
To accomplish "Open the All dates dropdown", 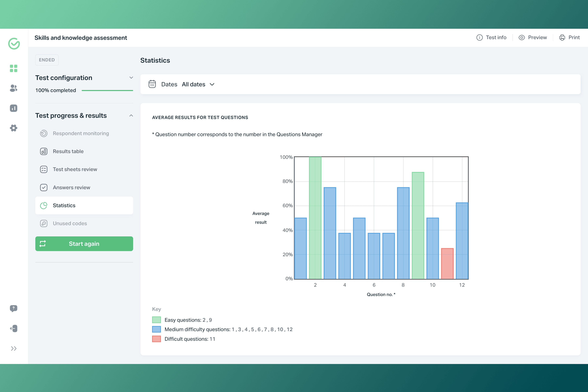I will coord(198,84).
